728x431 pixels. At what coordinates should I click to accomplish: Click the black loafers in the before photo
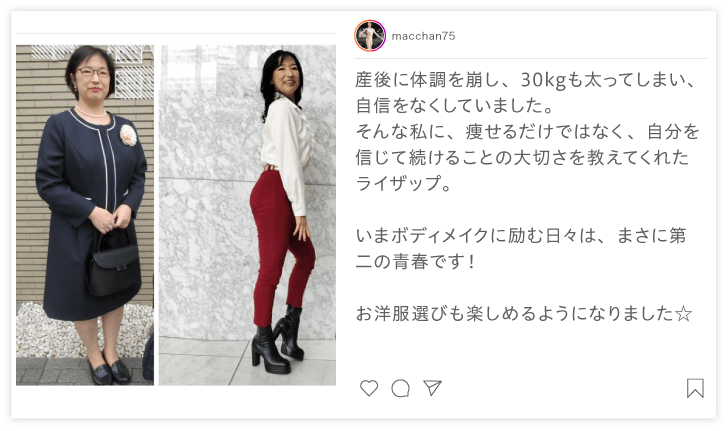(x=110, y=371)
